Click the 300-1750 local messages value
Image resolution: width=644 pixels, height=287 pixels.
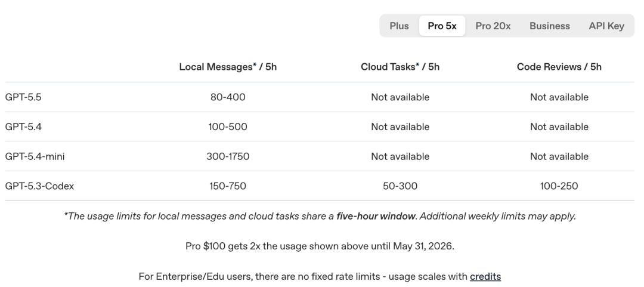(228, 156)
